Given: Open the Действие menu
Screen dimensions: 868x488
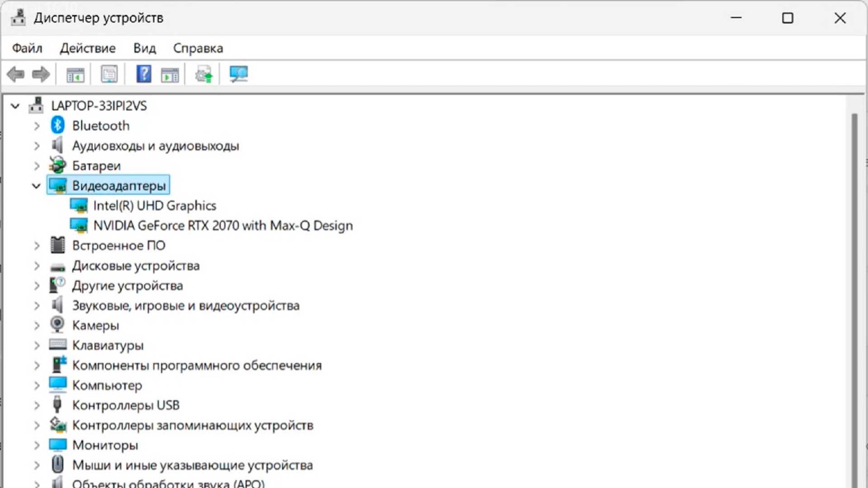Looking at the screenshot, I should (88, 48).
